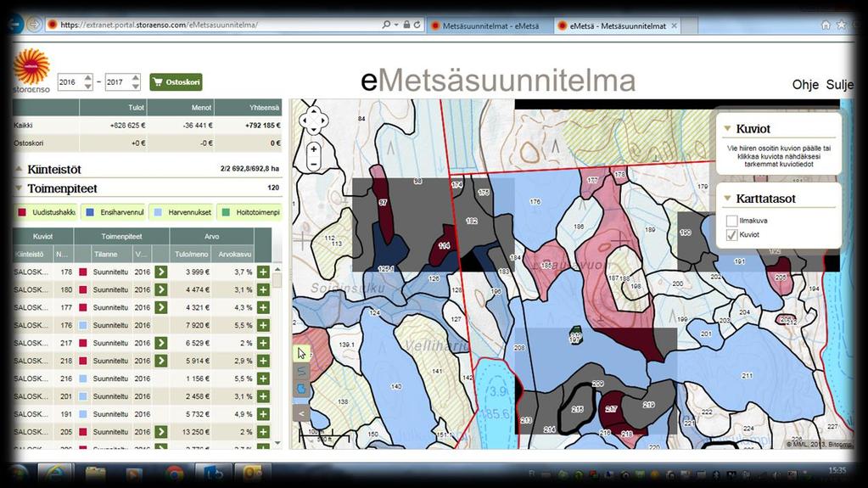Click the table's vertical scrollbar thumb
This screenshot has height=488, width=868.
point(277,281)
